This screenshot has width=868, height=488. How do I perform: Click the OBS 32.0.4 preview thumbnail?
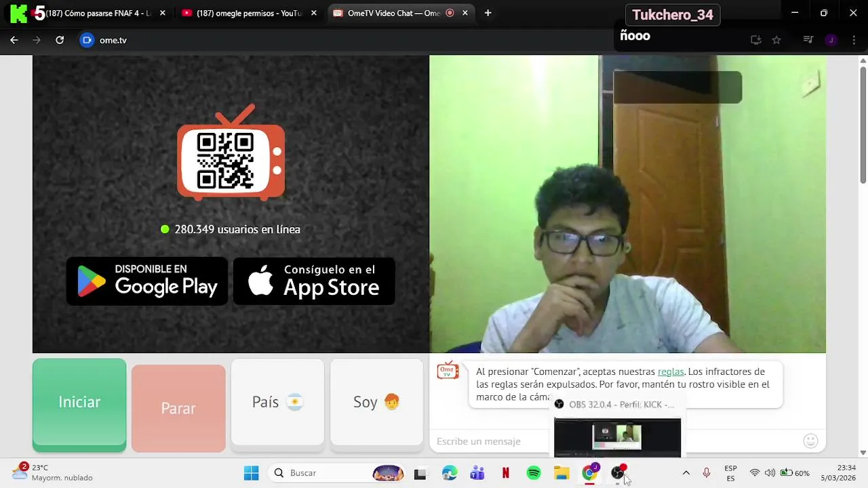617,437
